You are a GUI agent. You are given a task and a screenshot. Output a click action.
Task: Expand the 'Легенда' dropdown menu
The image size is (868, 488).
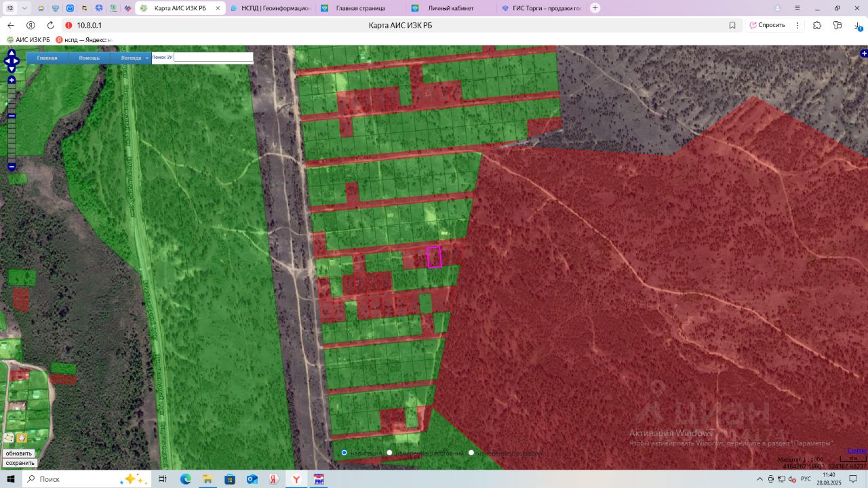pyautogui.click(x=131, y=58)
